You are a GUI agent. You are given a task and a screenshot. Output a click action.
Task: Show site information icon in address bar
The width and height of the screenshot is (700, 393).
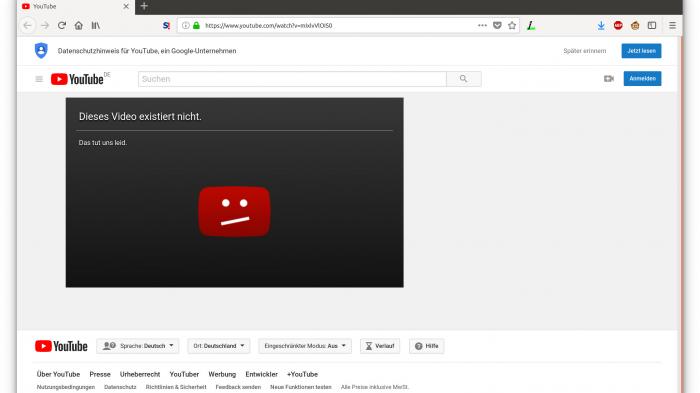(185, 25)
